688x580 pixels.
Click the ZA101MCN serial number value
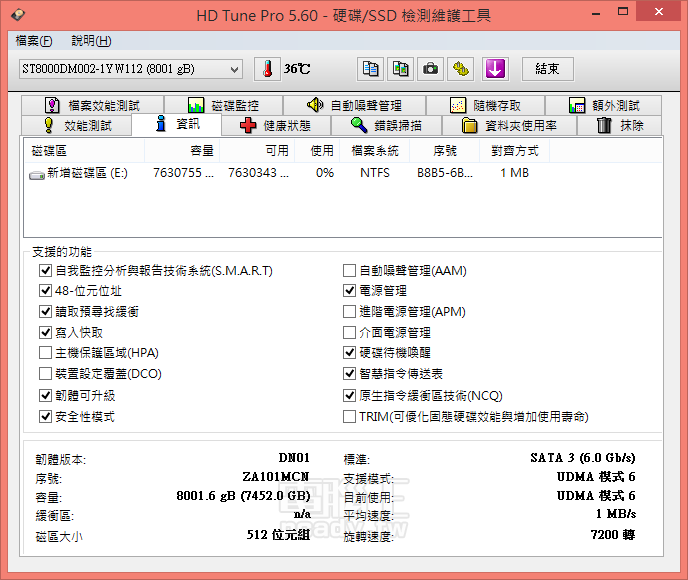(276, 477)
